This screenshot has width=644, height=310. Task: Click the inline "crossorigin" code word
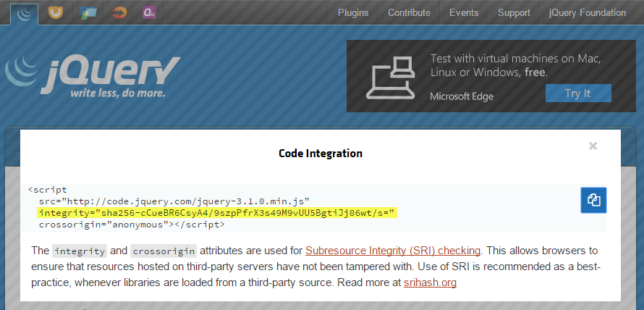164,251
